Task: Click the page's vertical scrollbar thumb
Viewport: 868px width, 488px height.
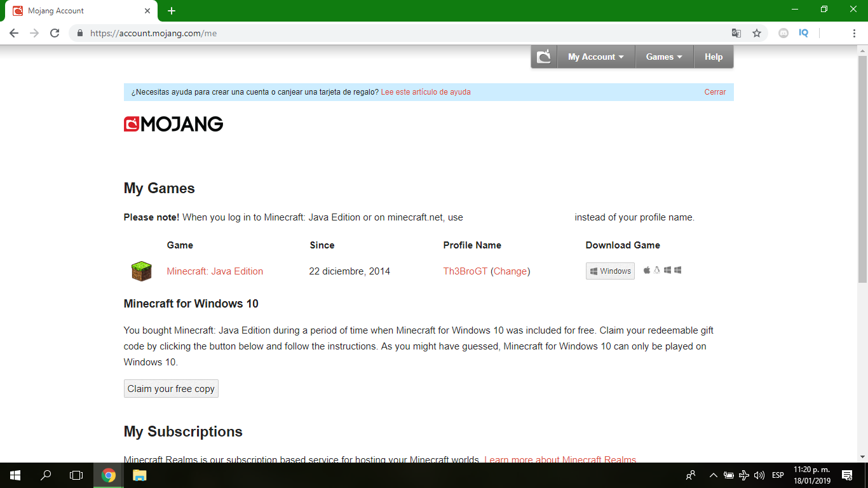Action: tap(862, 169)
